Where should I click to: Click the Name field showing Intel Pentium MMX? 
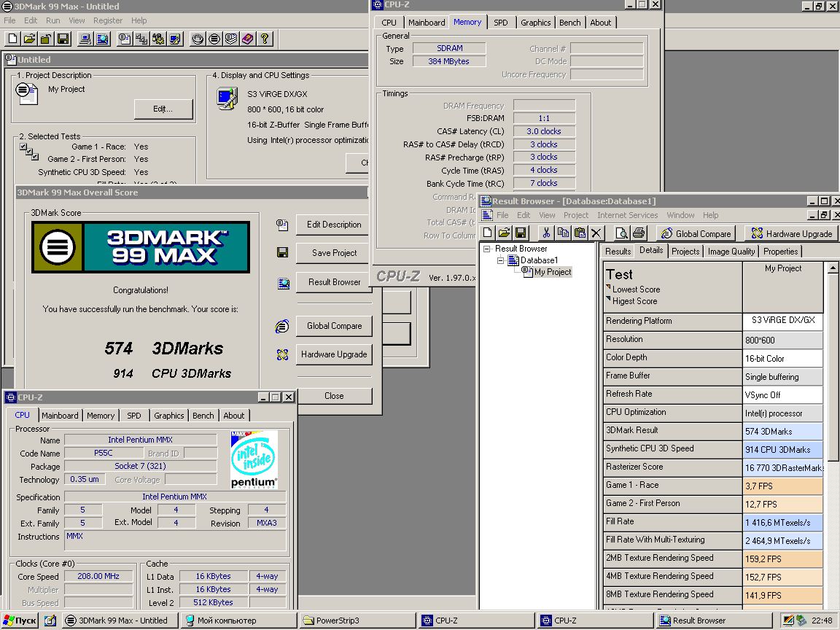pyautogui.click(x=140, y=440)
